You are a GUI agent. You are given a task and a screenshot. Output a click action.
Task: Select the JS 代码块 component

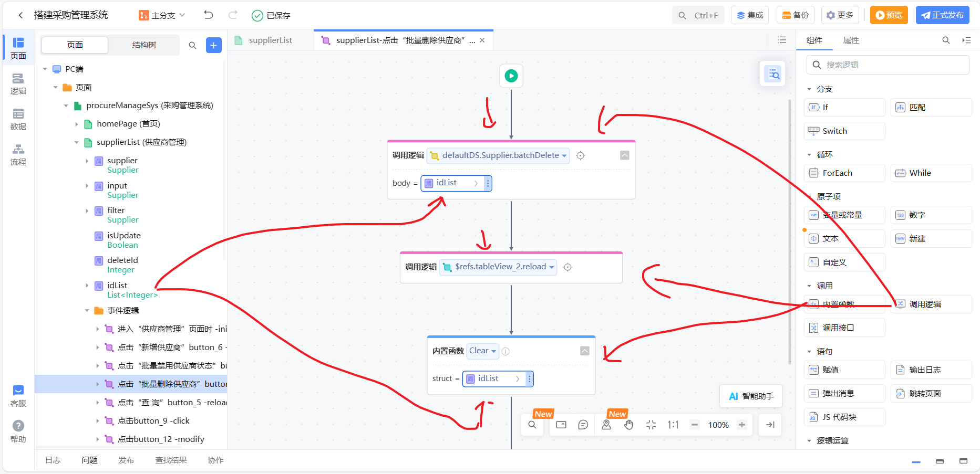(844, 417)
